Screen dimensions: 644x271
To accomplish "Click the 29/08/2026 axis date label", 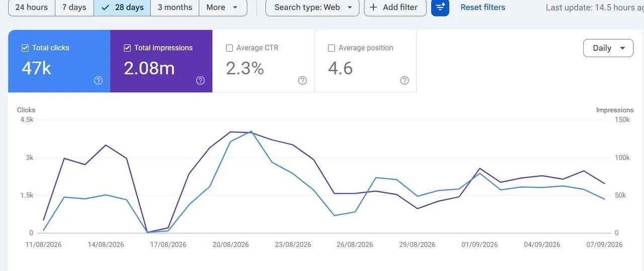I will tap(417, 245).
